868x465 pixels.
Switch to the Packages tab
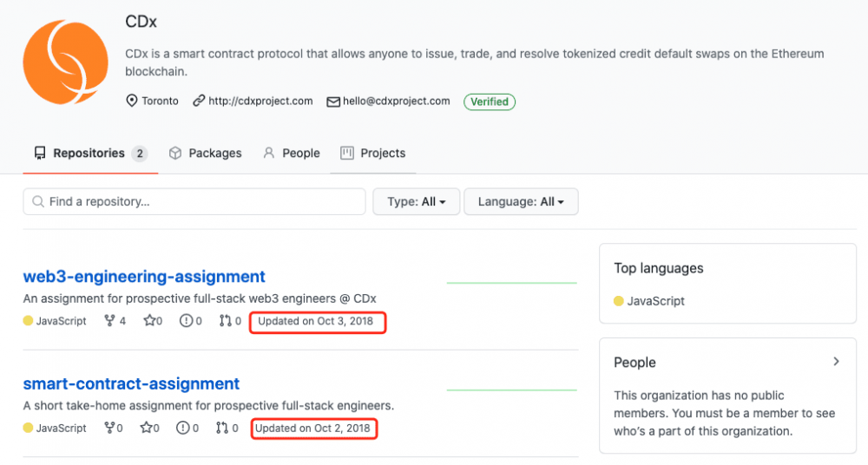(206, 154)
